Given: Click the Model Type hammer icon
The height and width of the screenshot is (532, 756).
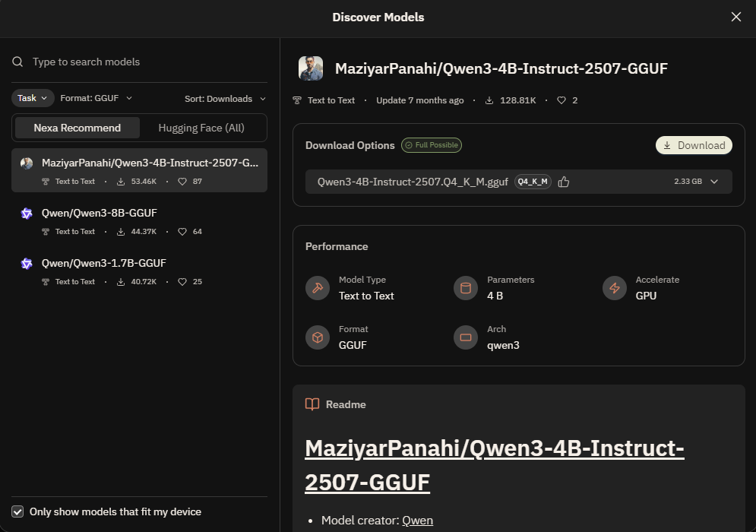Looking at the screenshot, I should 318,288.
